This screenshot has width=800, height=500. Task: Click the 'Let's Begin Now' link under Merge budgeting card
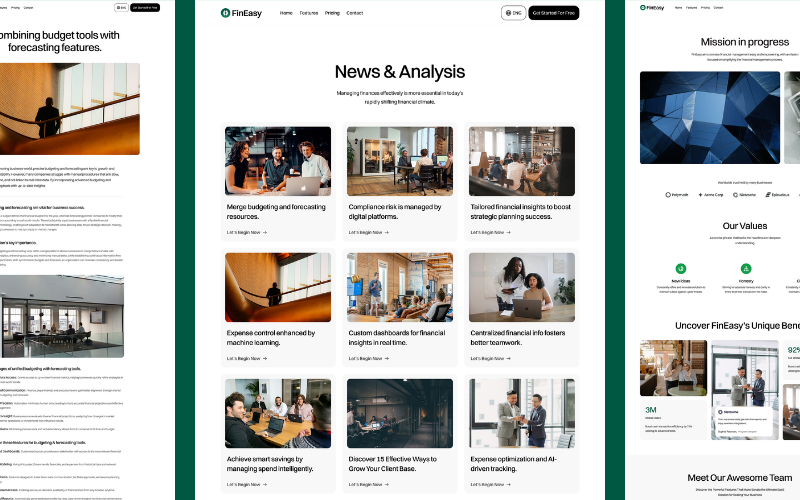pos(243,232)
